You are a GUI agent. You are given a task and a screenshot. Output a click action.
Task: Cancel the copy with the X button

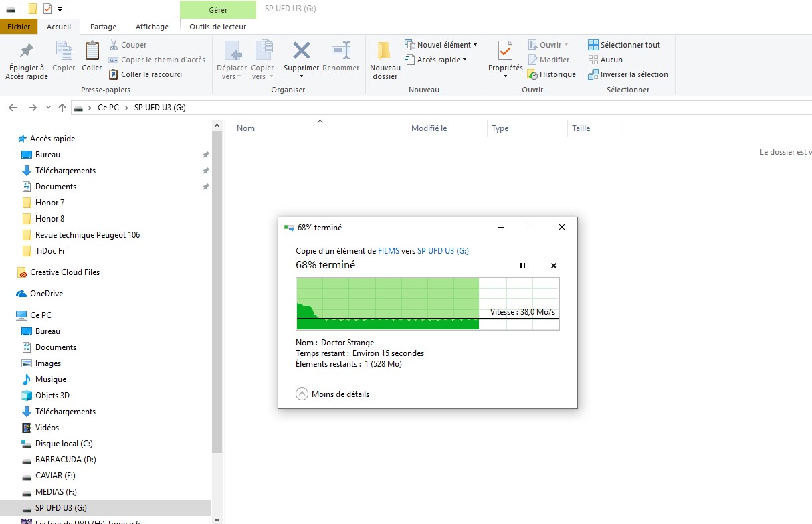[x=554, y=266]
